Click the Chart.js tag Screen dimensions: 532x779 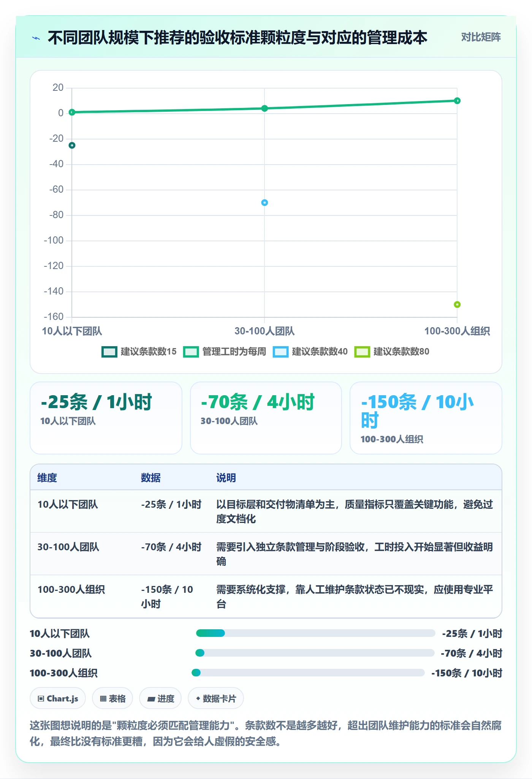pos(58,698)
